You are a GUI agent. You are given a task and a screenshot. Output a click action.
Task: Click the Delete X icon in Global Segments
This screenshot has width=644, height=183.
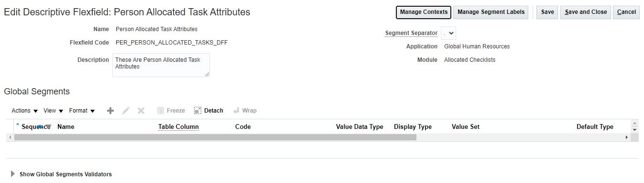(141, 111)
